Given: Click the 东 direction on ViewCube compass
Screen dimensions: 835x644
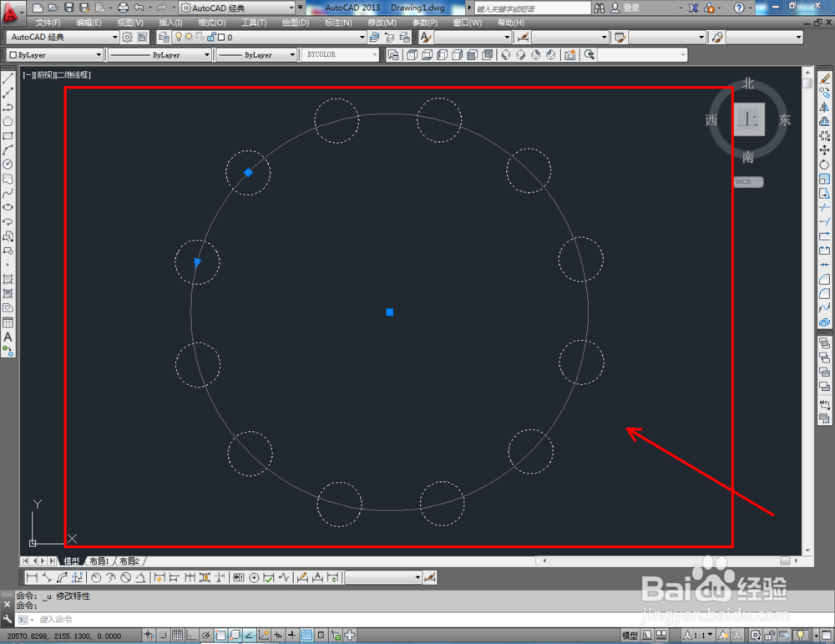Looking at the screenshot, I should tap(784, 119).
